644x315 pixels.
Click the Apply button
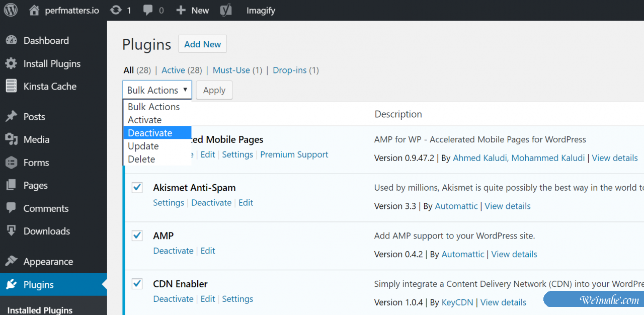[214, 90]
